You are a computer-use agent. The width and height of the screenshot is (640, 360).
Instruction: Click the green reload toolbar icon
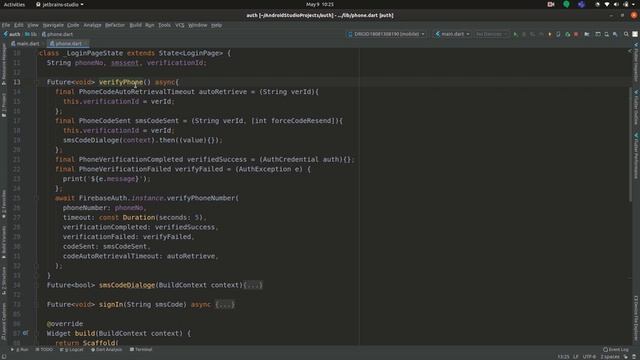coord(567,34)
